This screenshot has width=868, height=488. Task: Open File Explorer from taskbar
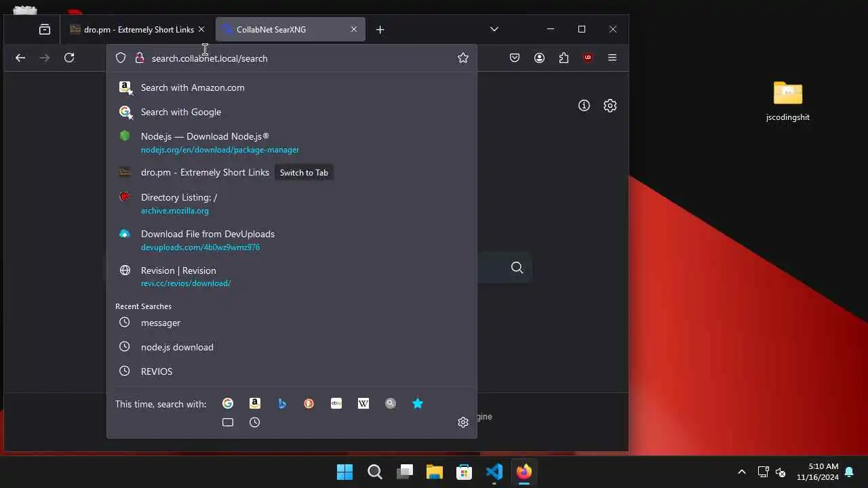click(x=434, y=472)
